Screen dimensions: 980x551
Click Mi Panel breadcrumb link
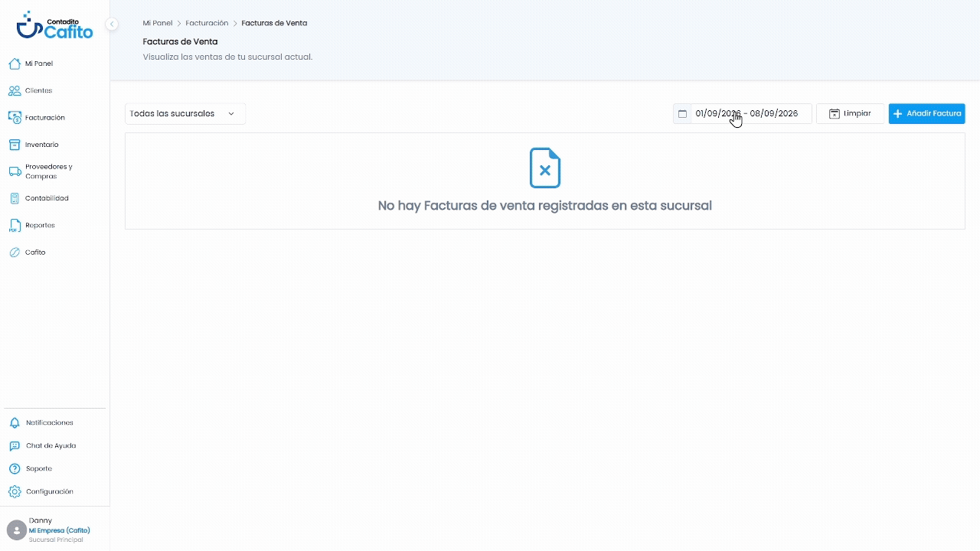click(158, 24)
